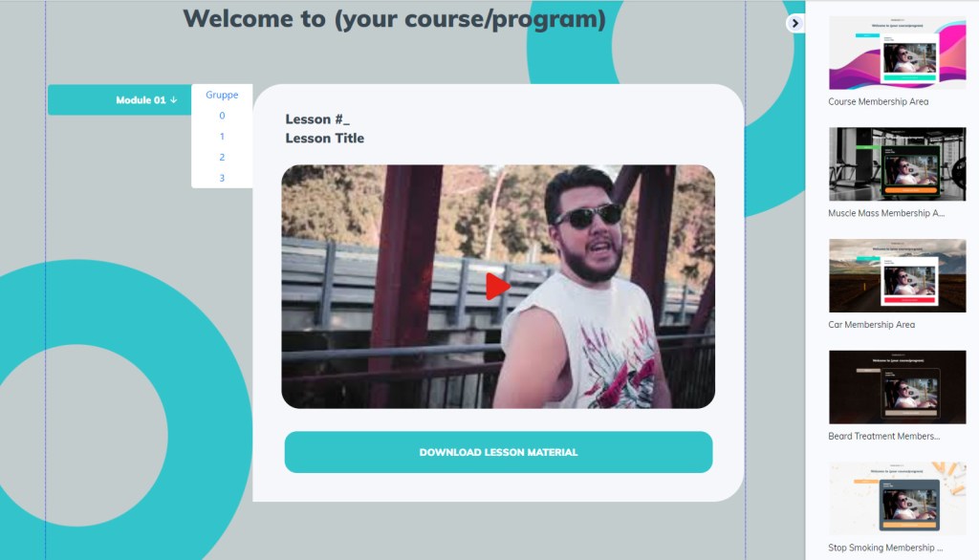This screenshot has height=560, width=979.
Task: Select the Lesson Title text
Action: pyautogui.click(x=325, y=138)
